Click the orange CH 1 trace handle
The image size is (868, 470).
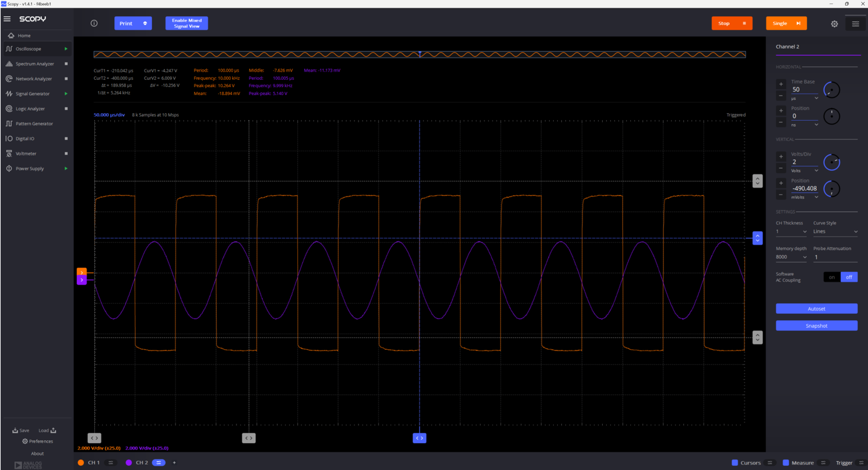pyautogui.click(x=82, y=272)
